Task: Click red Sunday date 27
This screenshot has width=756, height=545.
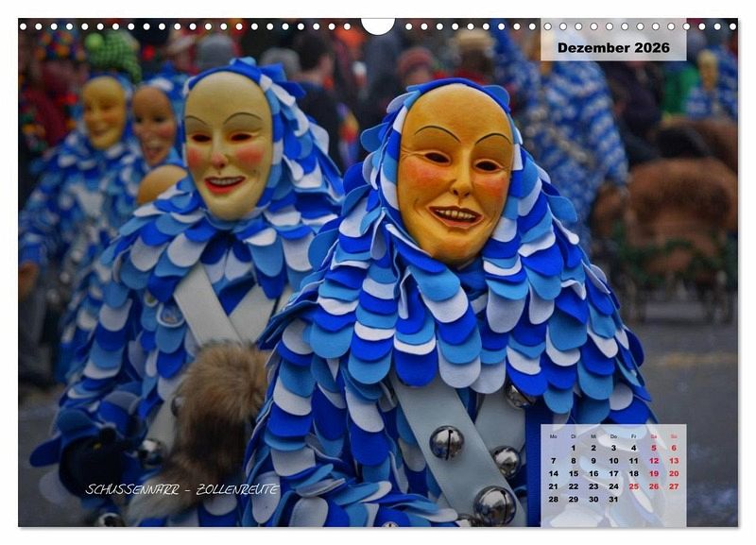Action: click(x=674, y=486)
